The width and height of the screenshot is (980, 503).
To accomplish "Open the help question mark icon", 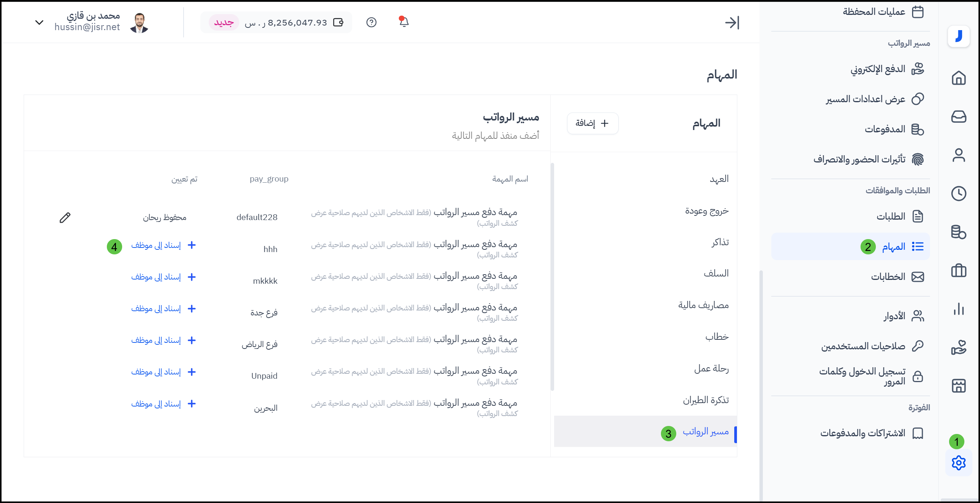I will (x=371, y=22).
